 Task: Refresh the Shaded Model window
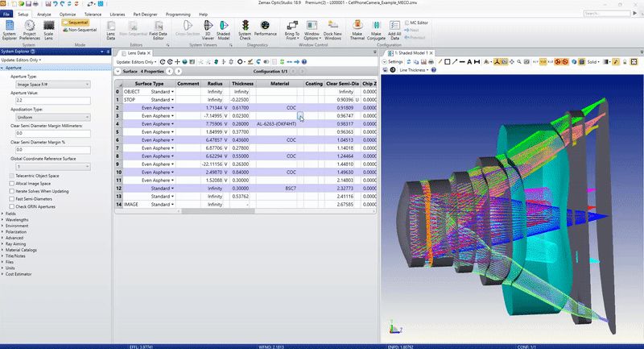click(409, 62)
